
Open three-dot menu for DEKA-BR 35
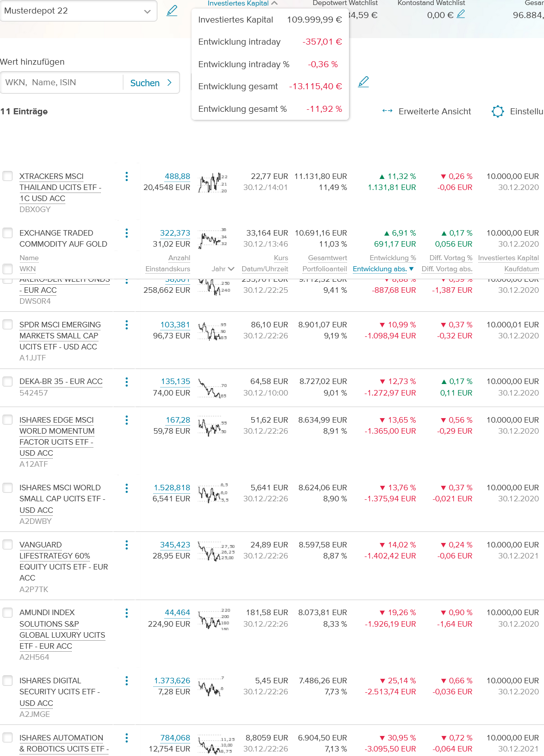(x=126, y=382)
